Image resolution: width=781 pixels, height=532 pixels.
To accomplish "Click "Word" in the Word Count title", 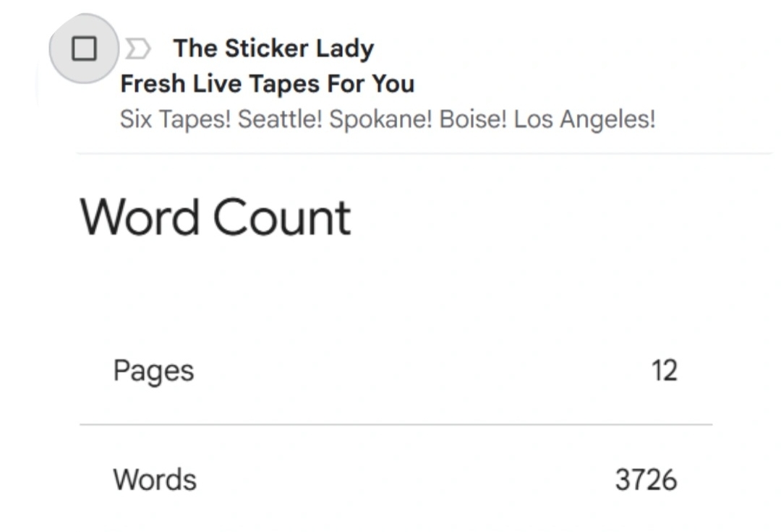I will (139, 218).
